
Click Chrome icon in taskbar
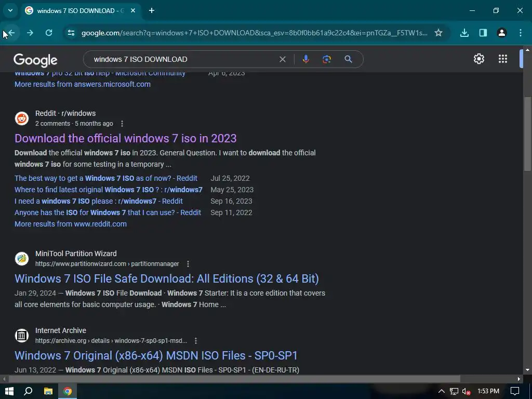[68, 391]
